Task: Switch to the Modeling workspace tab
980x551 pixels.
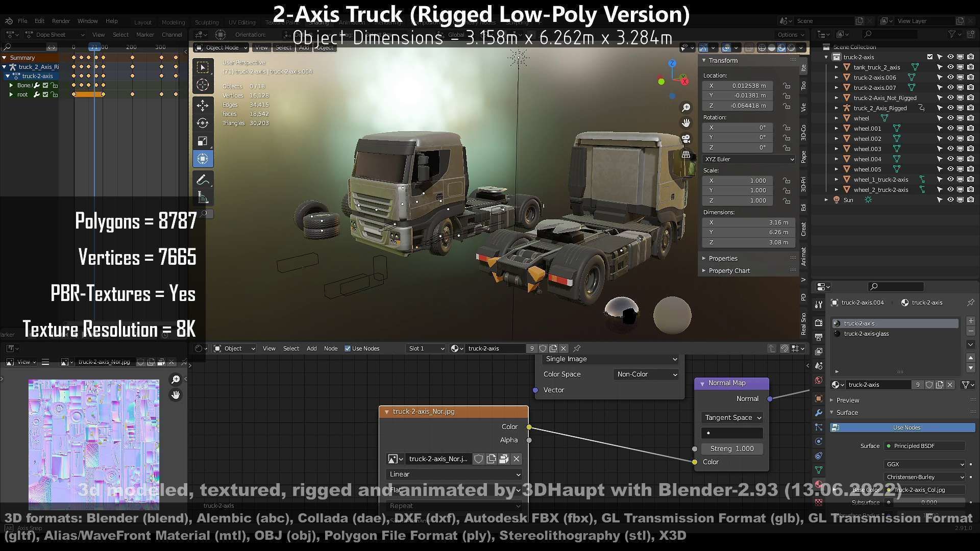Action: click(x=173, y=22)
